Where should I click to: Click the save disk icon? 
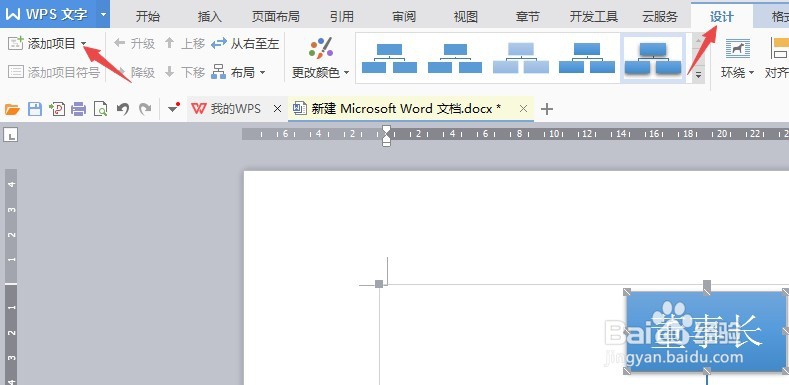34,109
